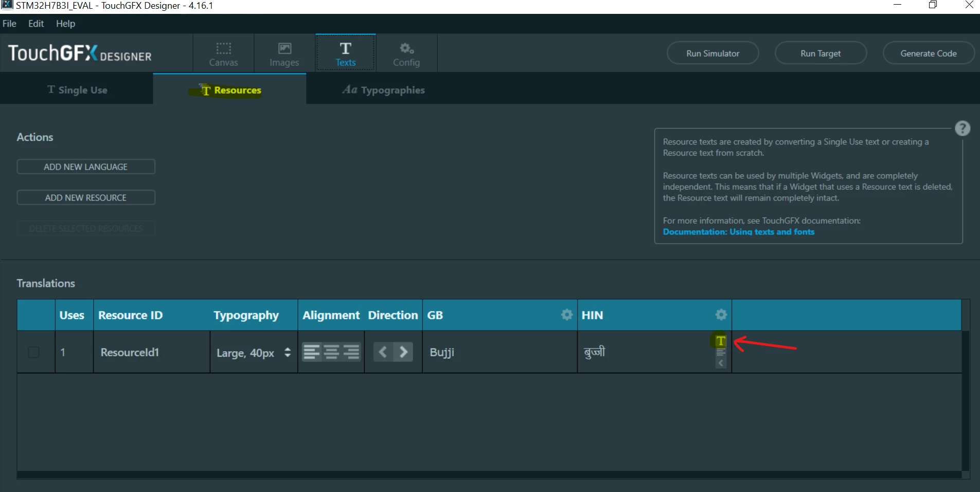Switch to the Single Use tab

pos(77,90)
